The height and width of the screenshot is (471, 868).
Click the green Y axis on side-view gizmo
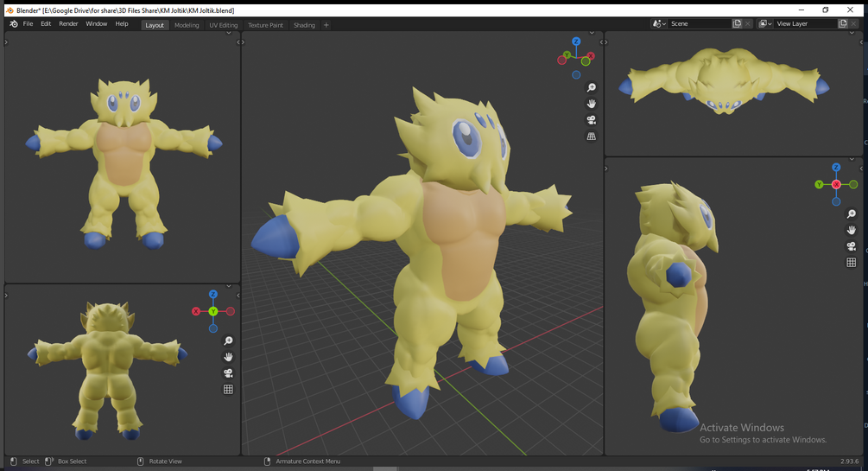tap(820, 185)
